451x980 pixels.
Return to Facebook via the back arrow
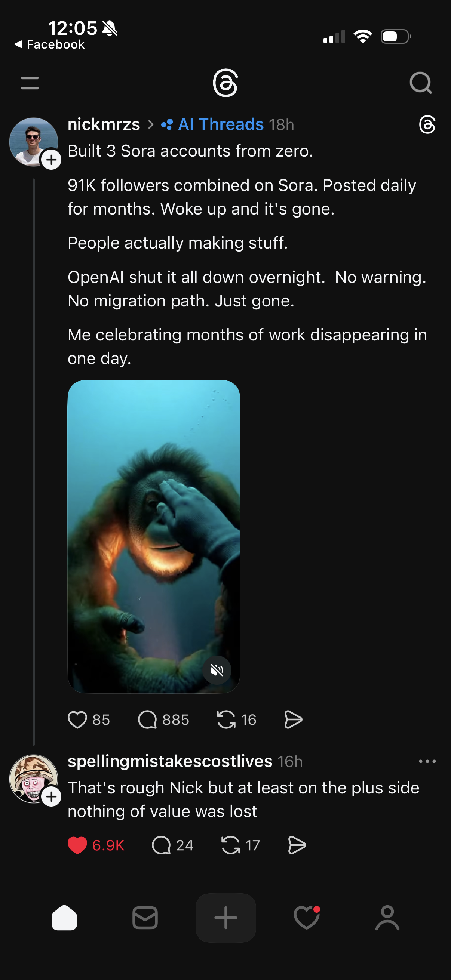pyautogui.click(x=49, y=44)
